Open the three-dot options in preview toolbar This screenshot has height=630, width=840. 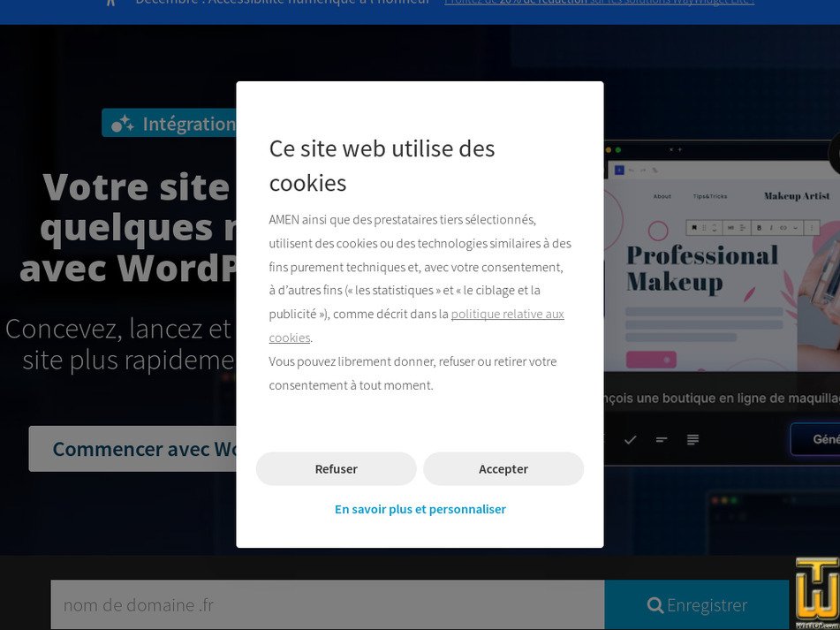(812, 227)
